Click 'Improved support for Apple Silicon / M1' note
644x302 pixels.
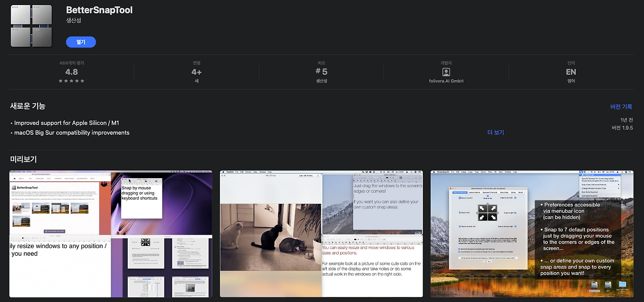pos(66,123)
